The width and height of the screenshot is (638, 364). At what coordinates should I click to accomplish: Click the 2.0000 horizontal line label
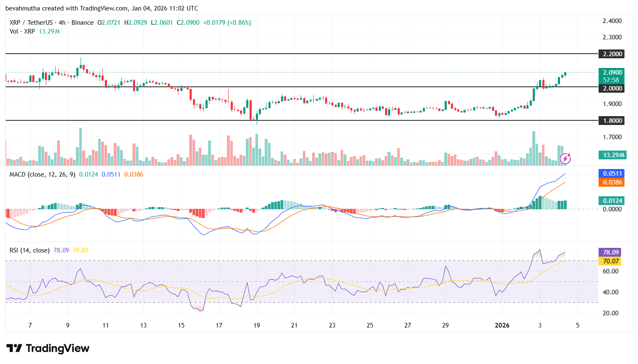(x=612, y=88)
